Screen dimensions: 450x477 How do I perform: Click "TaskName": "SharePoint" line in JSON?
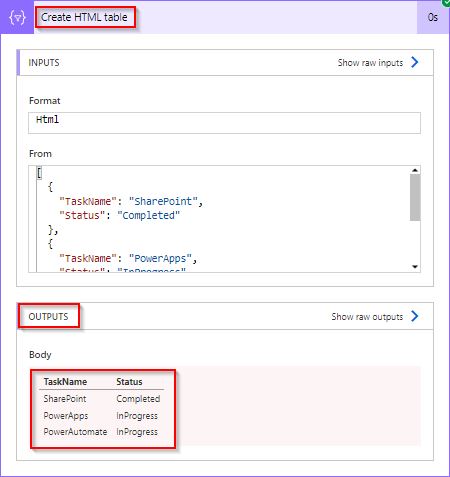(x=131, y=201)
